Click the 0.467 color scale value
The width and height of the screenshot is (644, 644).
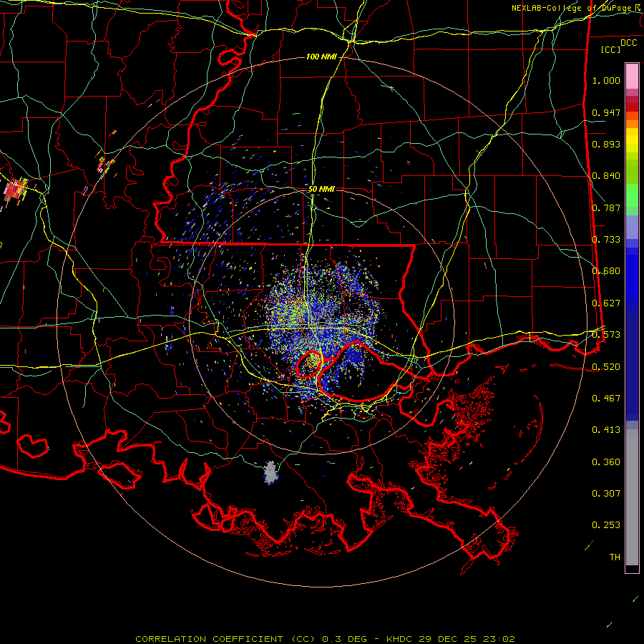pos(606,399)
